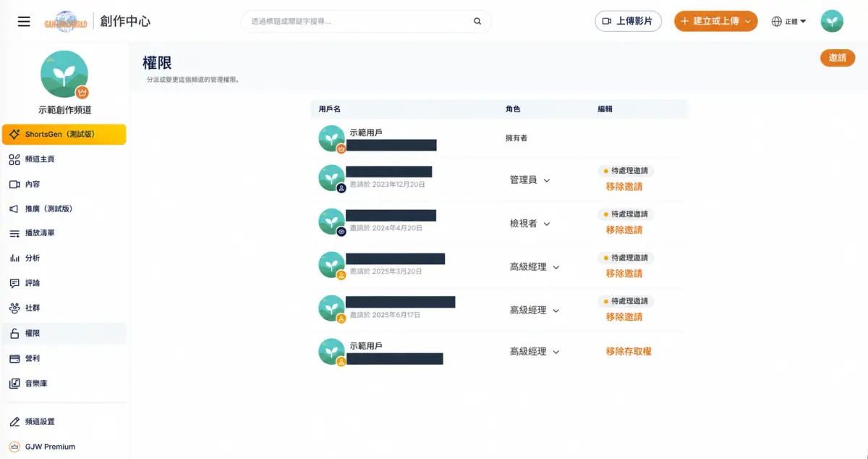This screenshot has height=459, width=868.
Task: Open the 社群 community section
Action: [64, 308]
